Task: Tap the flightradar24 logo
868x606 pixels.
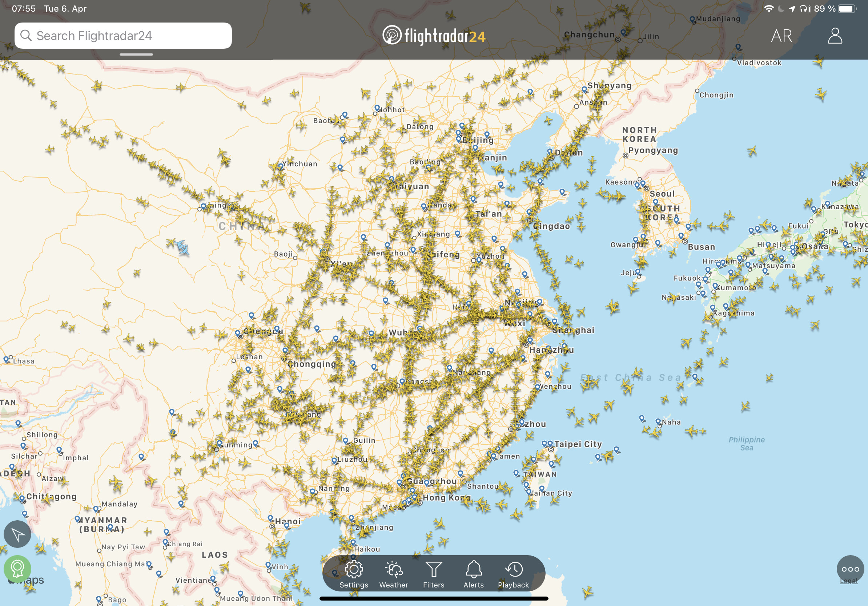Action: [x=434, y=36]
